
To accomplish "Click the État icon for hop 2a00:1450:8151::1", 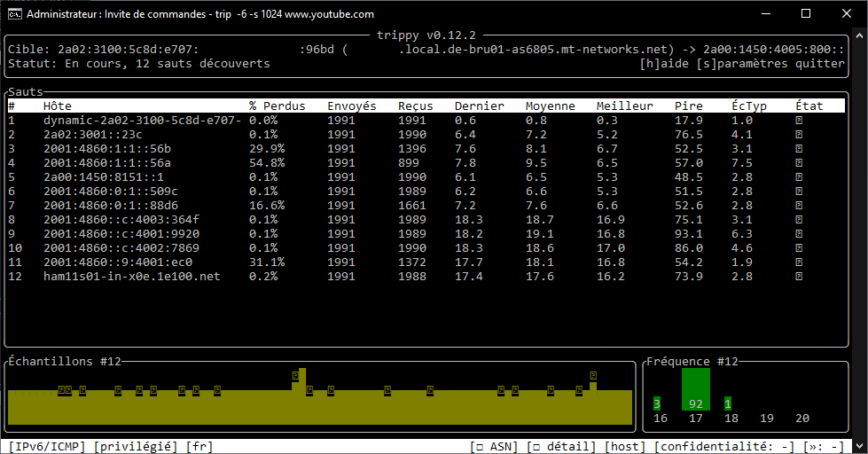I will tap(799, 177).
